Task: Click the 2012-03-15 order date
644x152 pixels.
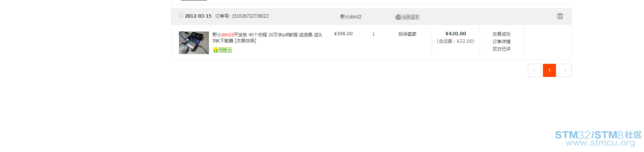Action: pyautogui.click(x=198, y=16)
